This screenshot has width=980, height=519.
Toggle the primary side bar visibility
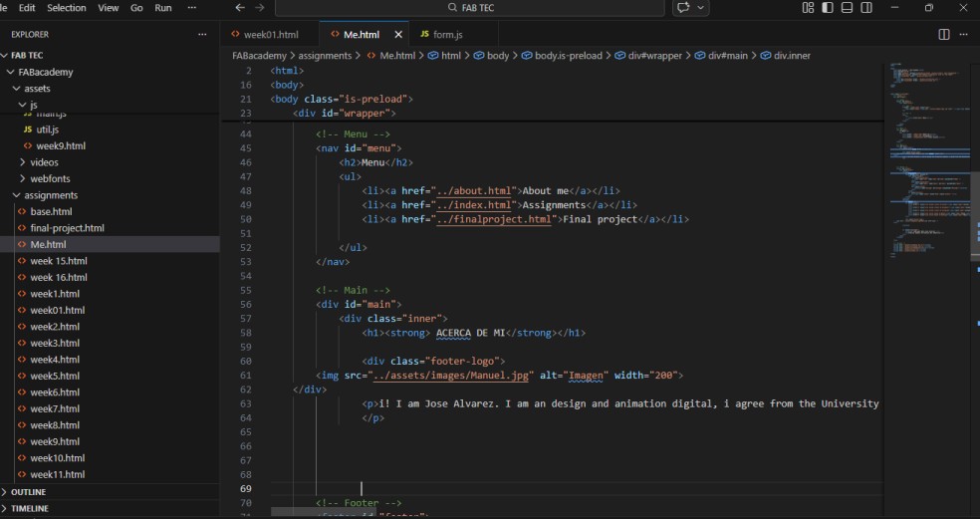tap(827, 8)
